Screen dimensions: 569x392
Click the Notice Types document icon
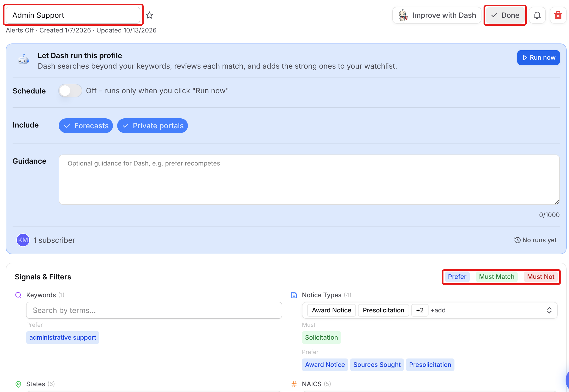[294, 295]
